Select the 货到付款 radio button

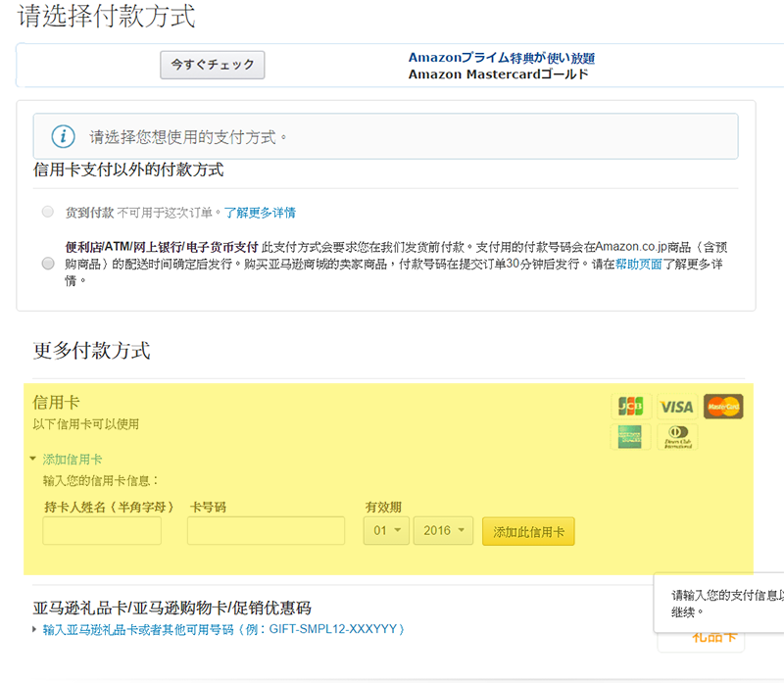click(x=48, y=212)
